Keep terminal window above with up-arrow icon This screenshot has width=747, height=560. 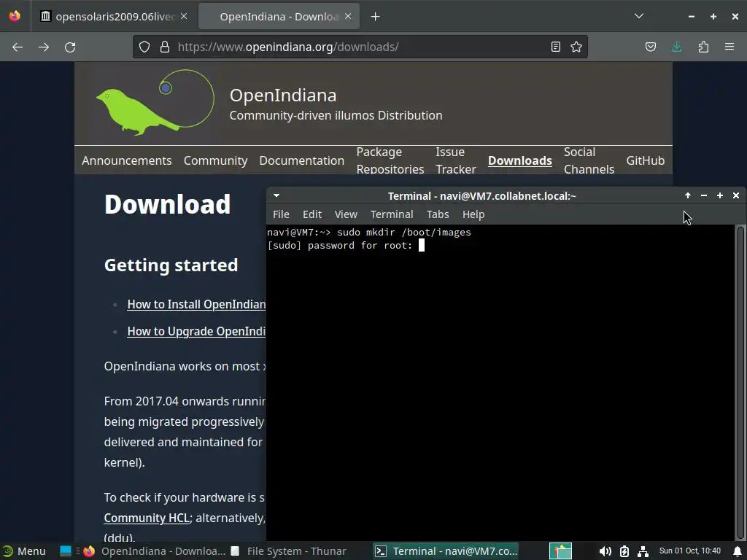pyautogui.click(x=688, y=195)
